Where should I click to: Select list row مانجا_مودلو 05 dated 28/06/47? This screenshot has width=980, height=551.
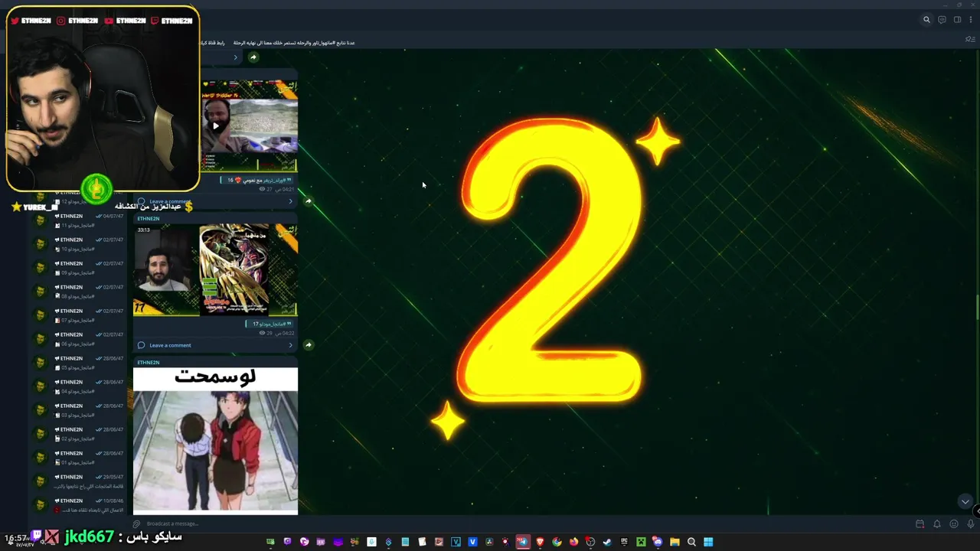point(80,364)
